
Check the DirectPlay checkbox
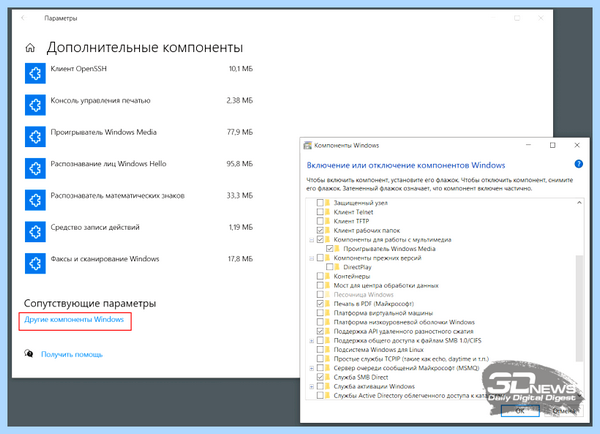click(x=329, y=267)
